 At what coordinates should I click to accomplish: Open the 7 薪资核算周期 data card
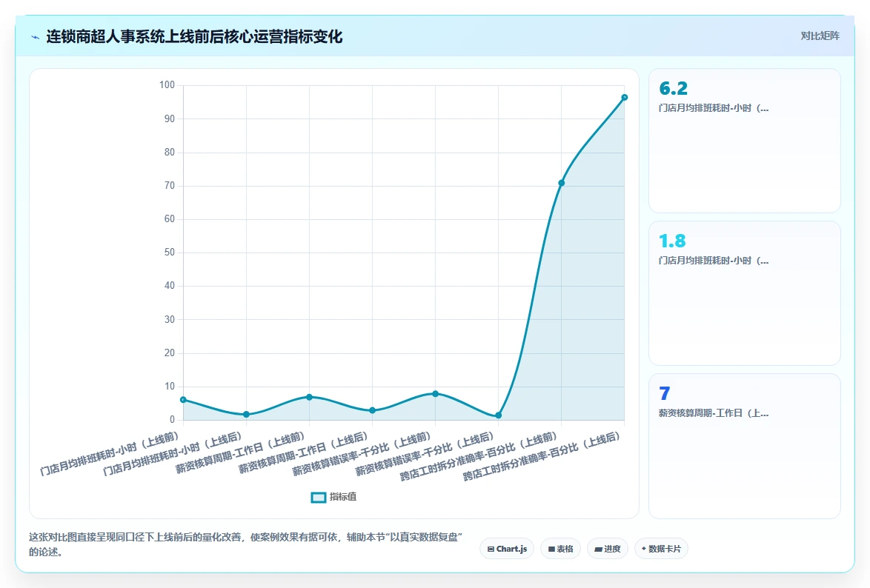745,446
